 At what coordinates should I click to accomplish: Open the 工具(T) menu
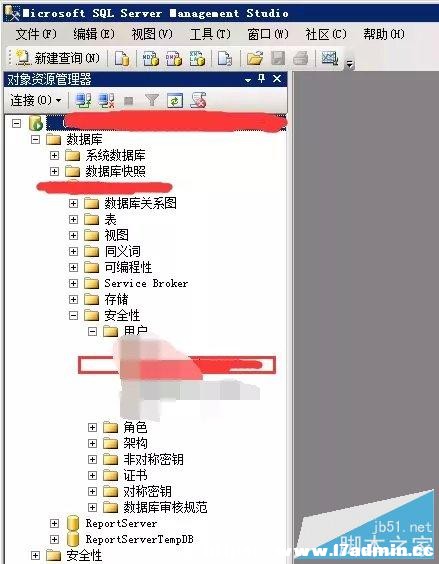pos(210,34)
